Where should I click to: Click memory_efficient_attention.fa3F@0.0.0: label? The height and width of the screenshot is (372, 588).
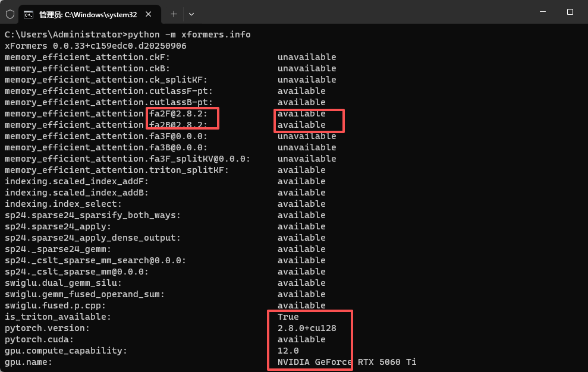[106, 136]
